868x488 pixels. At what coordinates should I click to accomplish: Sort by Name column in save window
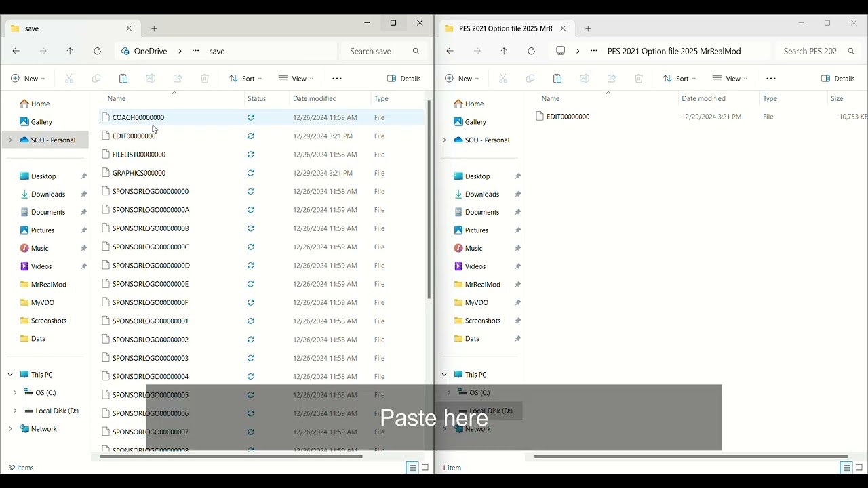117,99
